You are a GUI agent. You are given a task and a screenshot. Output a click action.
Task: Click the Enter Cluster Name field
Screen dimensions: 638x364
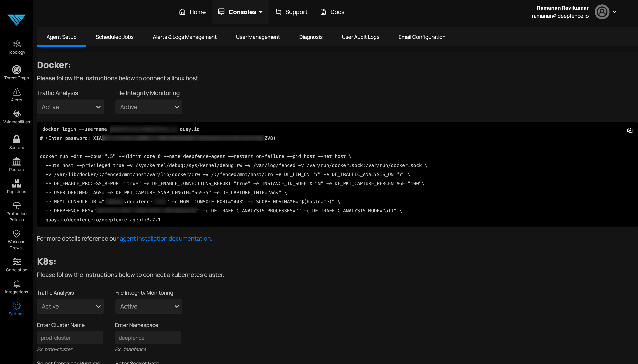point(70,338)
